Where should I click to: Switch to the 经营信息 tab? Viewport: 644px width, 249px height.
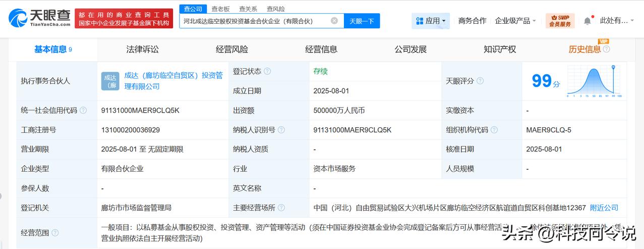click(321, 49)
